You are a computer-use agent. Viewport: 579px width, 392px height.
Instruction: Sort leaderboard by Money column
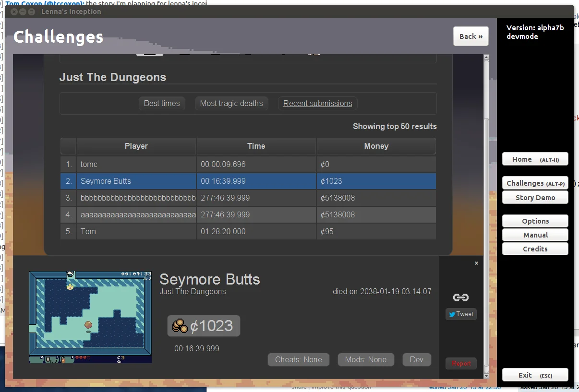376,146
